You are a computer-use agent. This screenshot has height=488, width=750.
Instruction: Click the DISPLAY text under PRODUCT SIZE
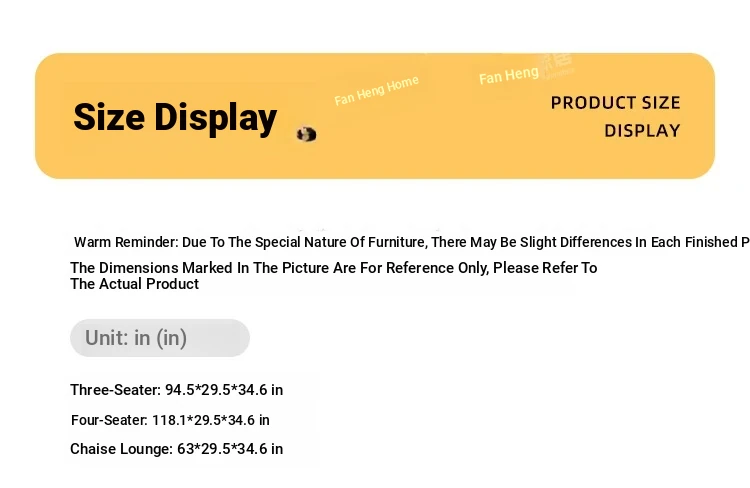(642, 131)
